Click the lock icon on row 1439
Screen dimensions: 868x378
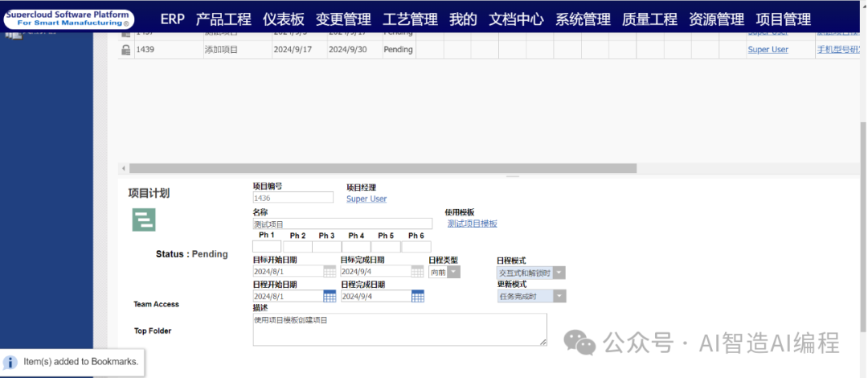pos(126,50)
